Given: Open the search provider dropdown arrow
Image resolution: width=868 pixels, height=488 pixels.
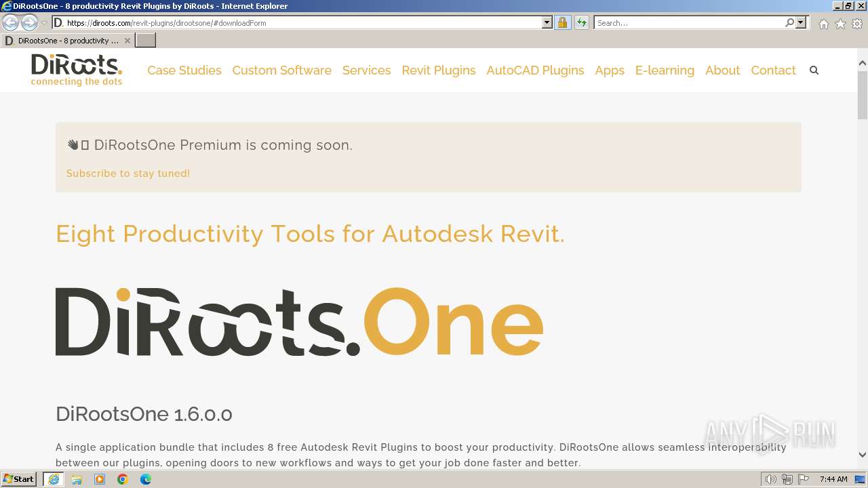Looking at the screenshot, I should [801, 22].
